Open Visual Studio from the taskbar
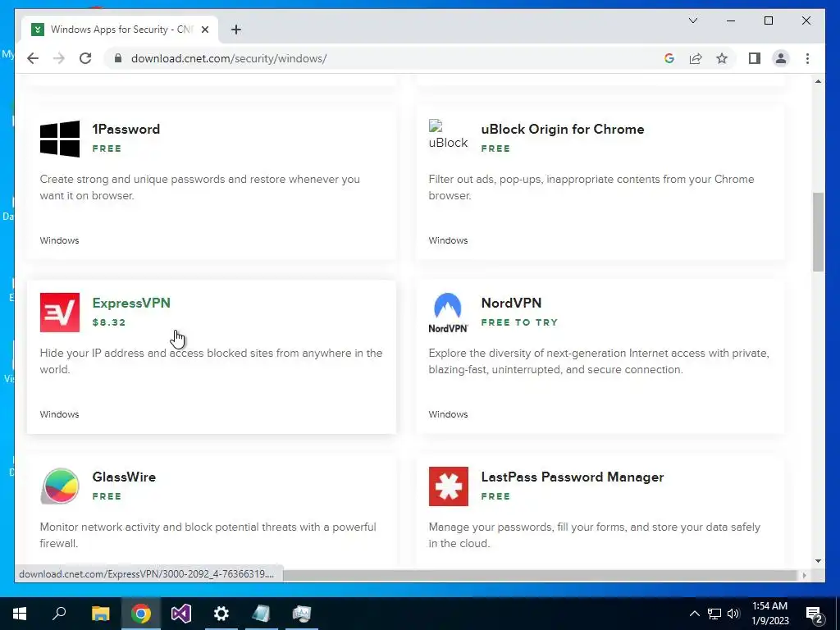The height and width of the screenshot is (630, 840). pos(181,614)
